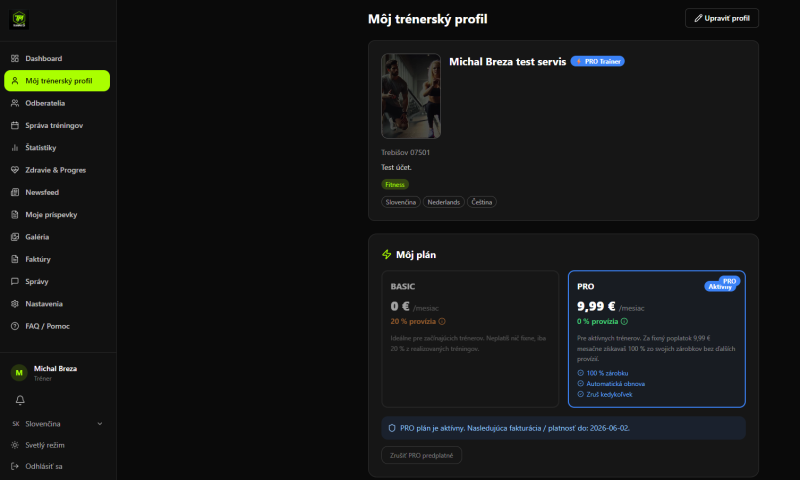Open Galéria menu item

point(57,237)
